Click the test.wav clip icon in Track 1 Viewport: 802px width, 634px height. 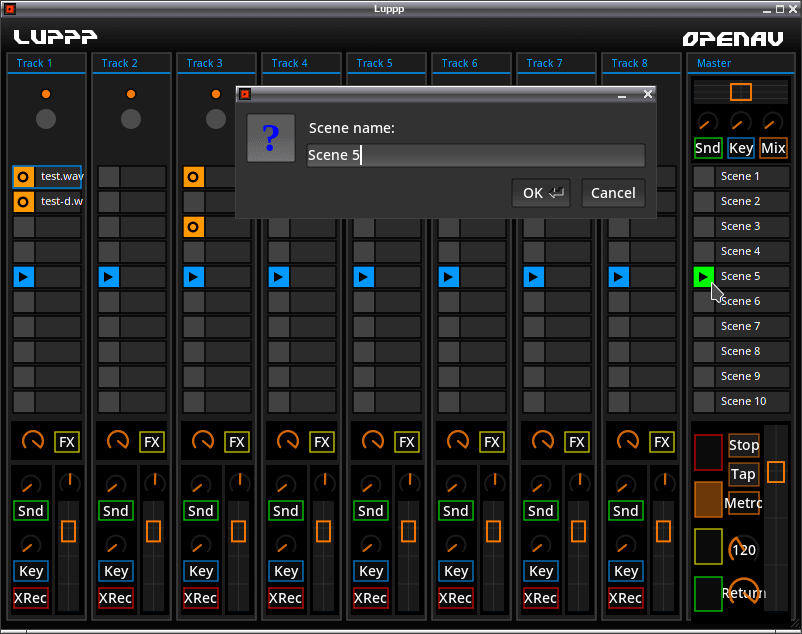[23, 177]
